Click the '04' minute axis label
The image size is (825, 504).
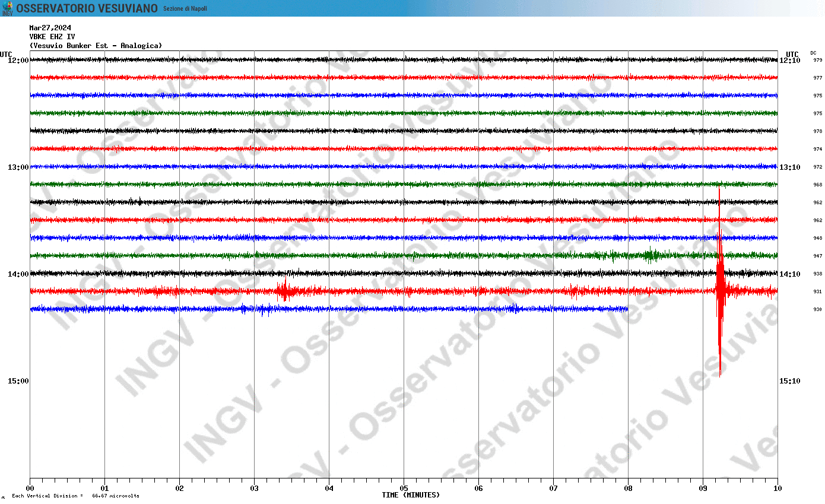(x=329, y=489)
